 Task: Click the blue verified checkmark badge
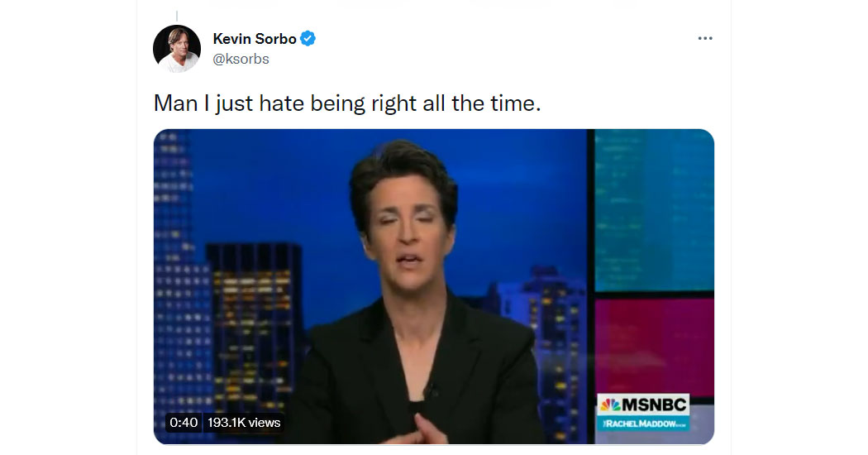click(x=308, y=38)
